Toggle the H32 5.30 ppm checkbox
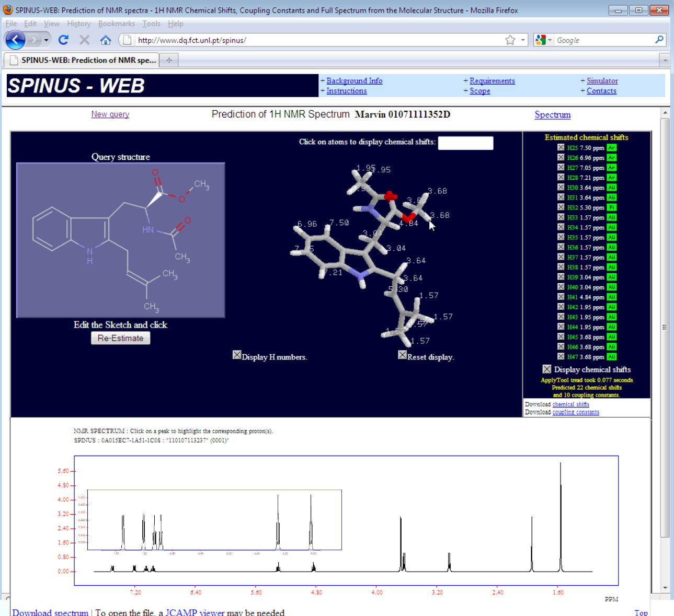674x616 pixels. 561,207
